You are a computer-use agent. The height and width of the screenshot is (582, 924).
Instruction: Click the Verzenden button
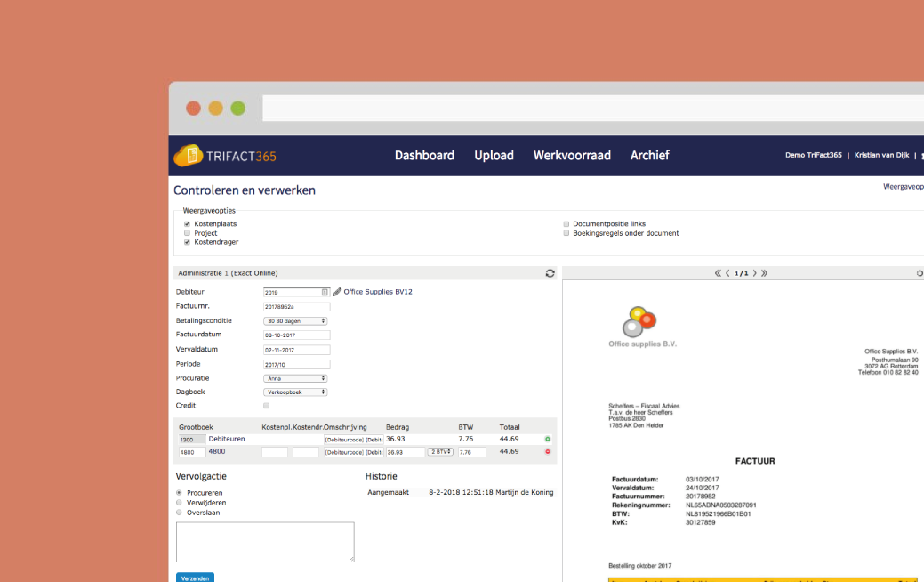point(195,578)
